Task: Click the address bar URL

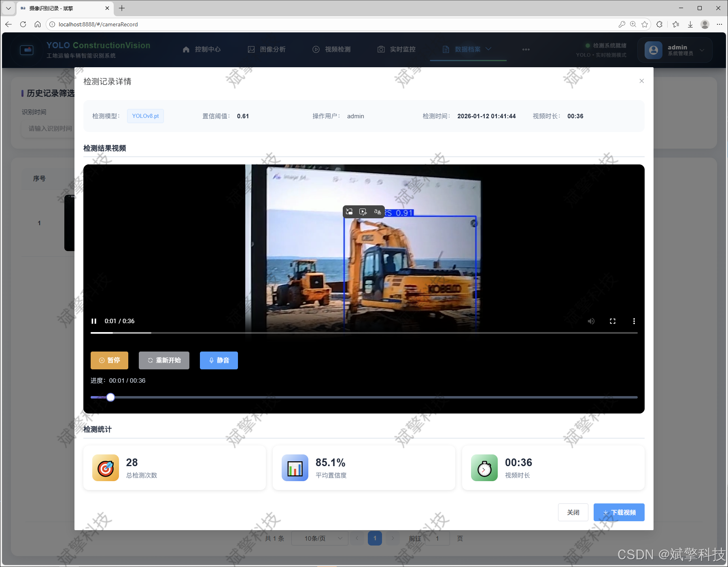Action: pos(98,24)
